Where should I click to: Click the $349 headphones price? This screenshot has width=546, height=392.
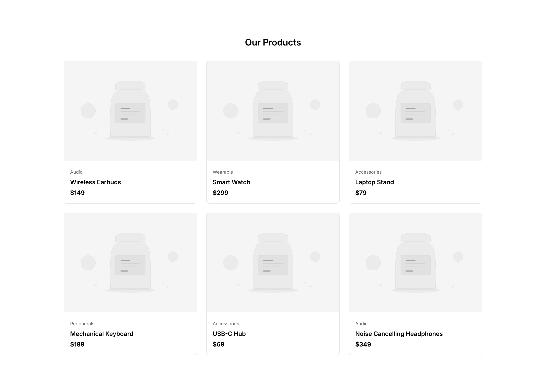[x=363, y=344]
